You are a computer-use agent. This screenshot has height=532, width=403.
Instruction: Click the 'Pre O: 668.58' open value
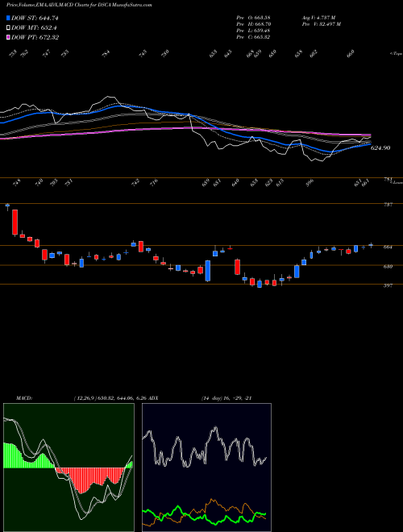tap(253, 18)
